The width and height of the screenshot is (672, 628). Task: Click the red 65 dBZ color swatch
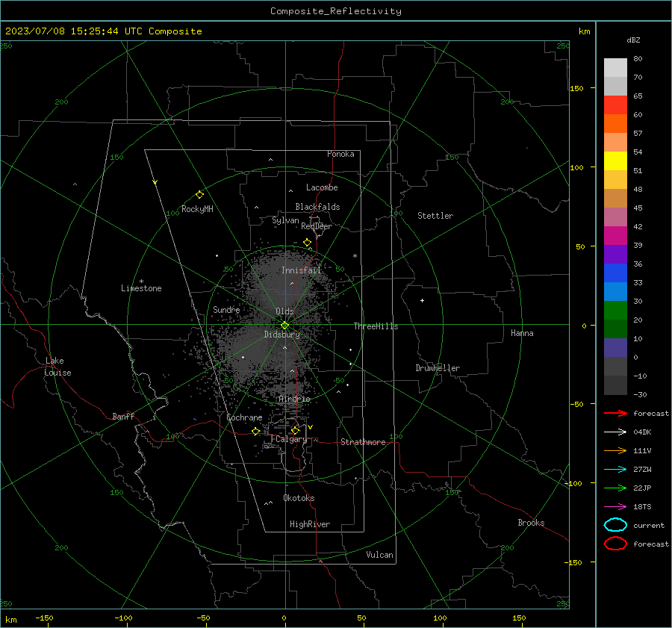[x=615, y=105]
